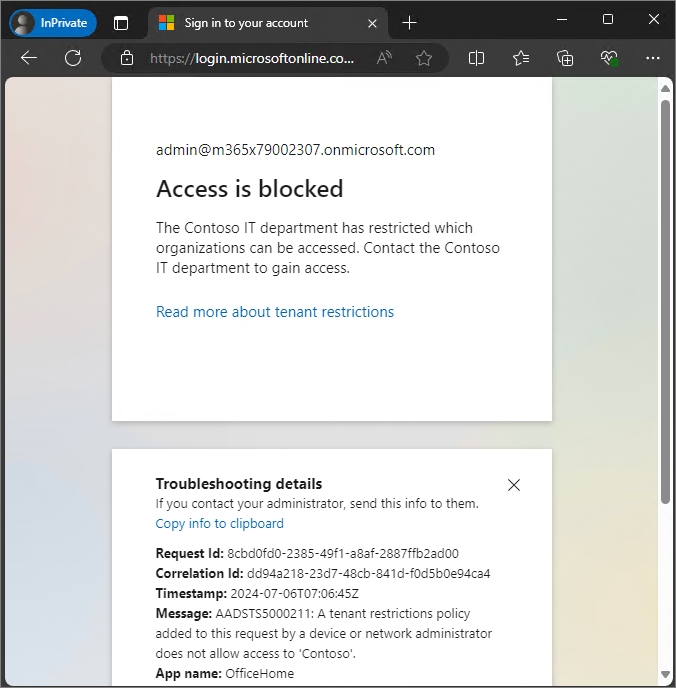Toggle split screen view
This screenshot has width=676, height=688.
(476, 58)
